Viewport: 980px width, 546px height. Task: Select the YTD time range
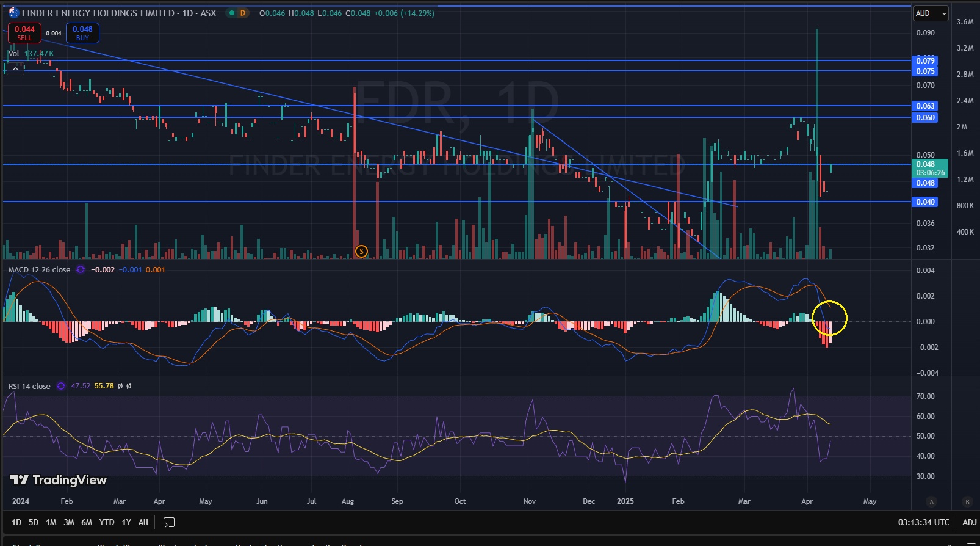tap(107, 522)
